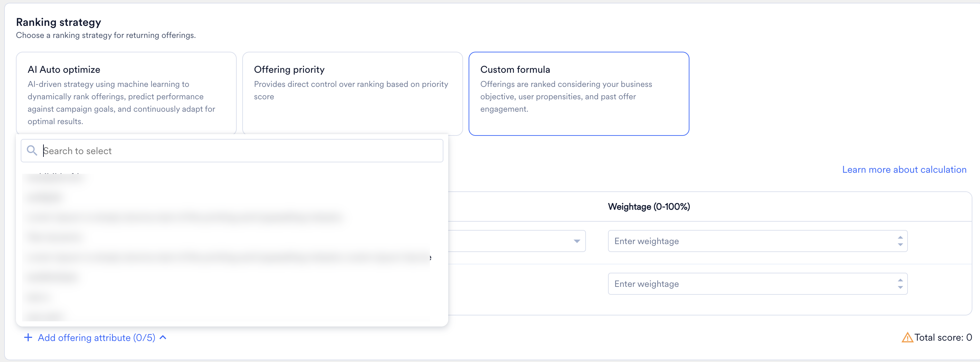Decrease second weightage using down arrow
The width and height of the screenshot is (980, 362).
[x=900, y=288]
